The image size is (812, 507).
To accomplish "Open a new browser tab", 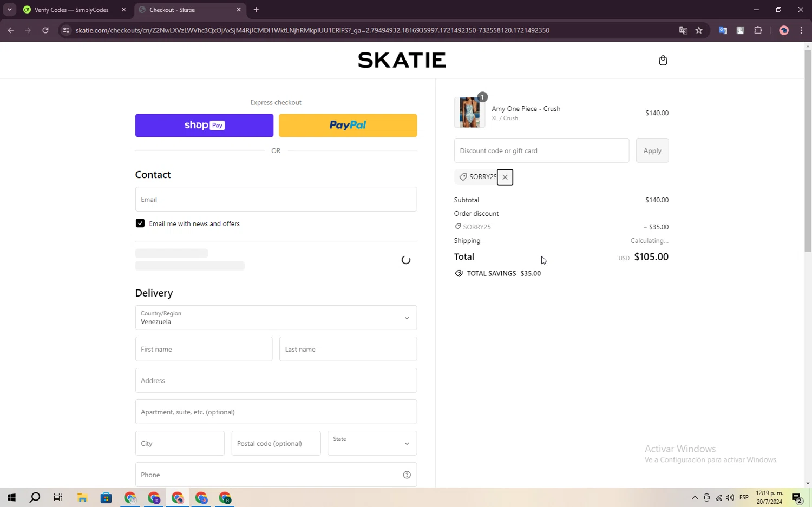I will 256,10.
